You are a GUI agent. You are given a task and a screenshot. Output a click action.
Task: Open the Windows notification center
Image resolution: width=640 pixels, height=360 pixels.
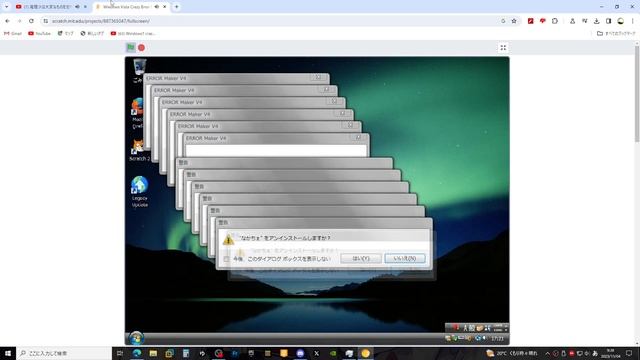629,353
